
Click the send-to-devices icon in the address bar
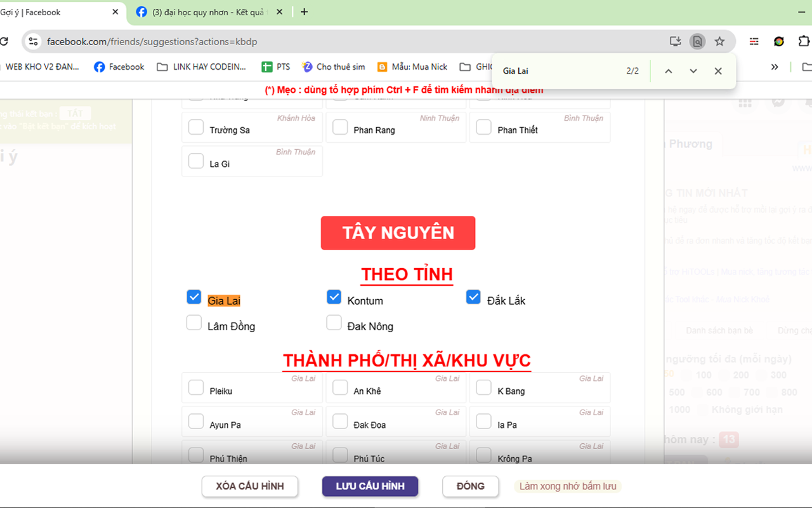[675, 41]
